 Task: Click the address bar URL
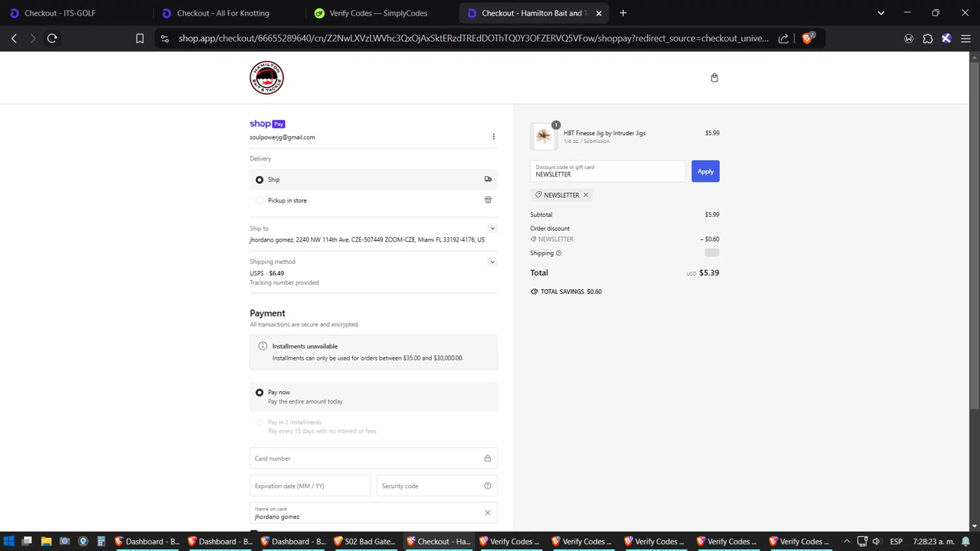tap(473, 39)
